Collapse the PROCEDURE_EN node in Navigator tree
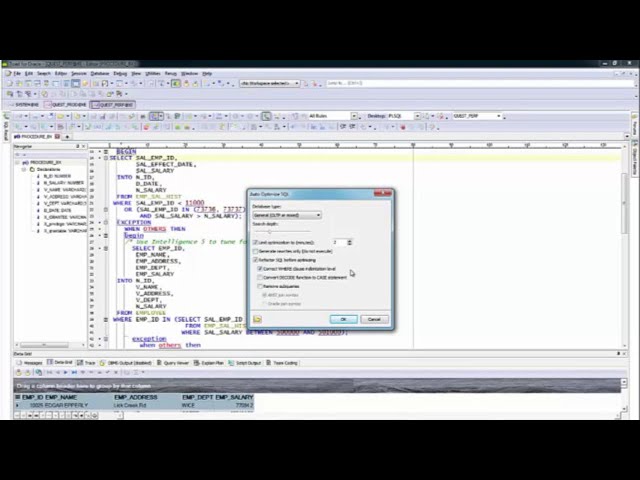Screen dimensions: 640x480 click(18, 162)
